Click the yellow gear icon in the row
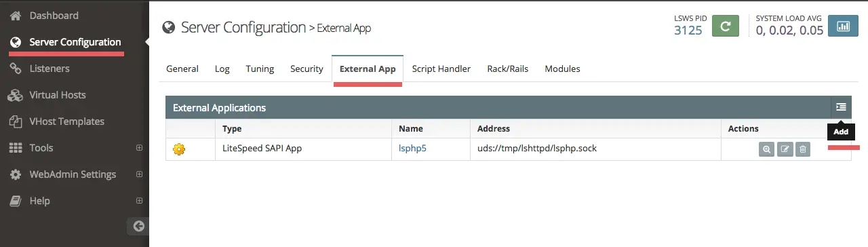 tap(179, 149)
